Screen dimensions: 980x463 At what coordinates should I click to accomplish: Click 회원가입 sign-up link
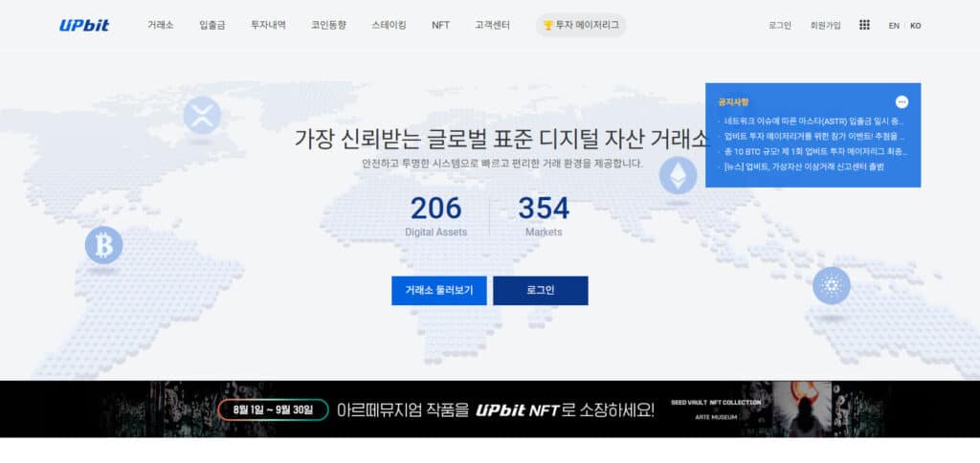tap(826, 26)
